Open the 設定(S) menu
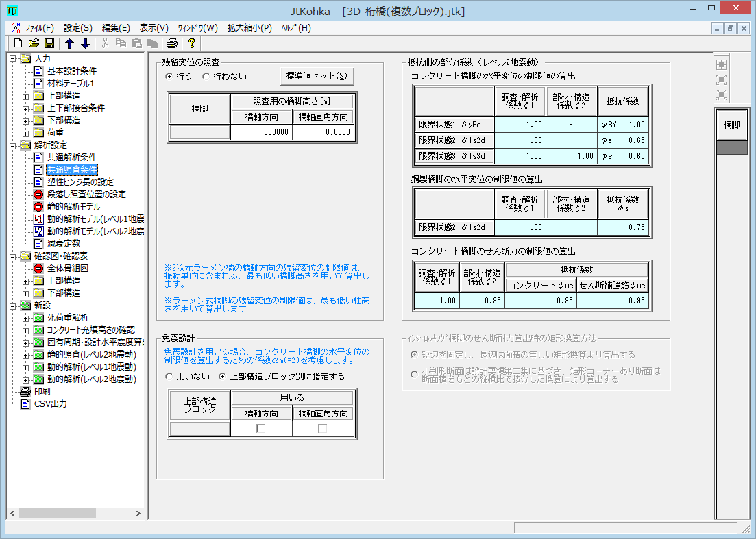The image size is (756, 539). (77, 28)
